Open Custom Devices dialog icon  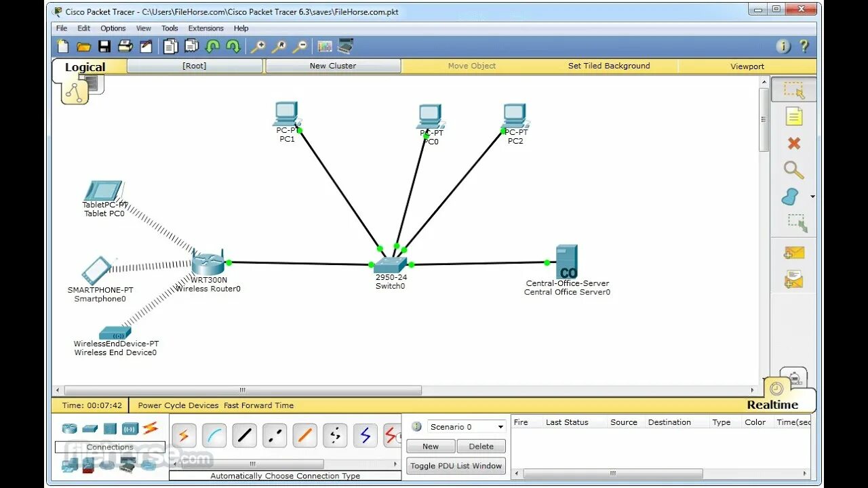click(x=346, y=47)
